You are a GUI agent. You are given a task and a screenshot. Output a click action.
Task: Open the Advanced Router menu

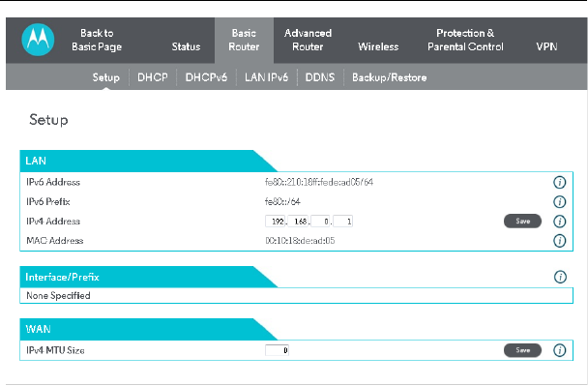click(308, 40)
